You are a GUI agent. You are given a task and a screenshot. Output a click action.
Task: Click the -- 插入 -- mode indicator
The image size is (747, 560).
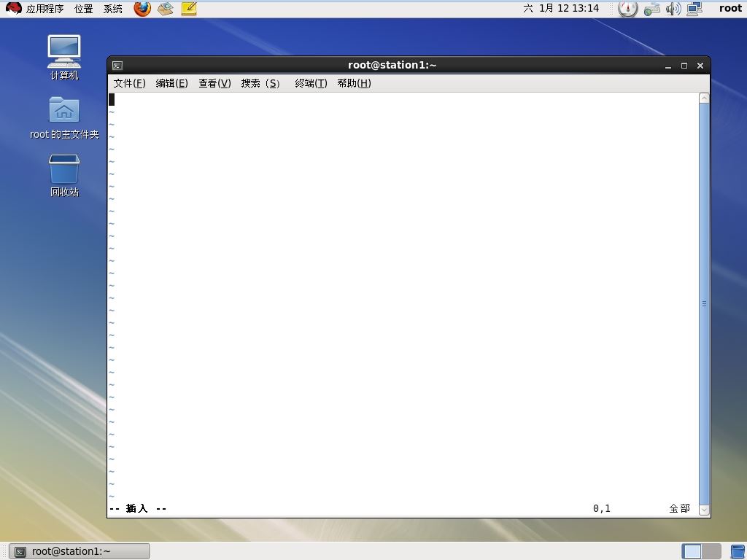[x=138, y=508]
